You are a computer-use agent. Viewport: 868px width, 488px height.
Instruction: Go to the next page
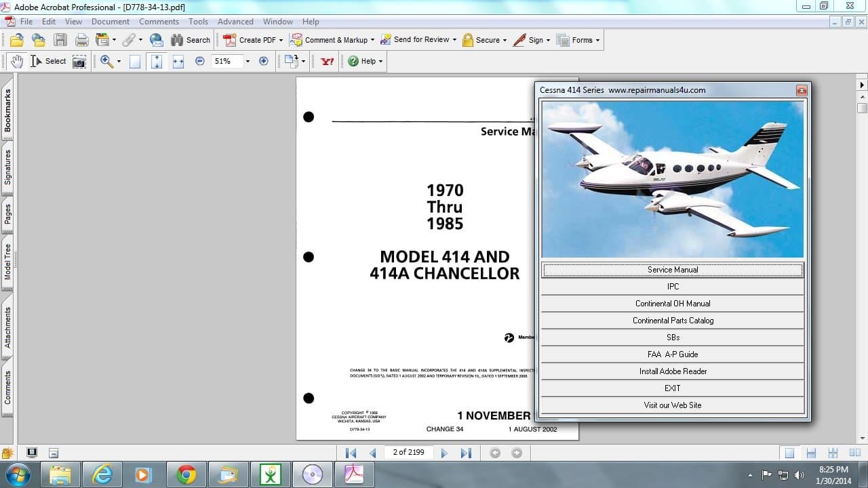coord(444,452)
